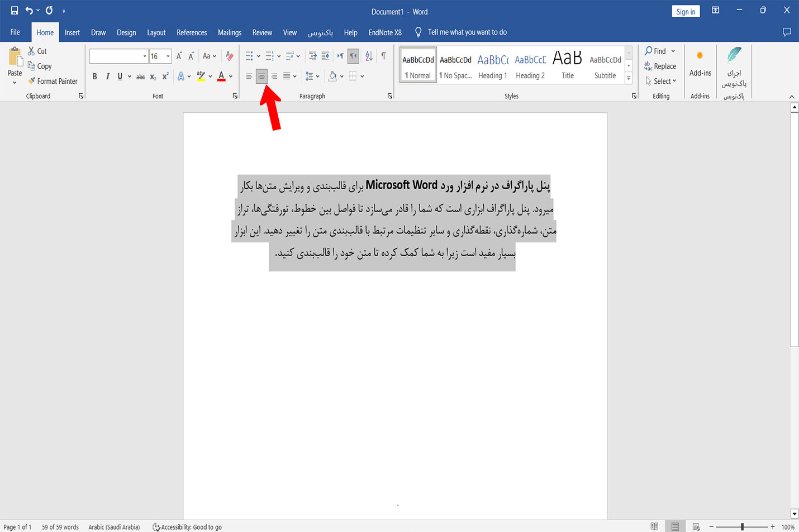This screenshot has width=799, height=532.
Task: Click the vertical scrollbar down arrow
Action: (x=795, y=514)
